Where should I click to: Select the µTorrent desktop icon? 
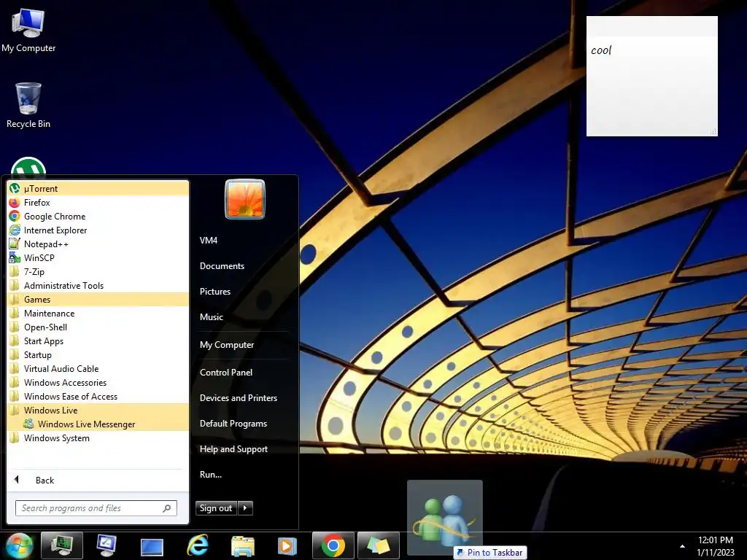[x=28, y=167]
